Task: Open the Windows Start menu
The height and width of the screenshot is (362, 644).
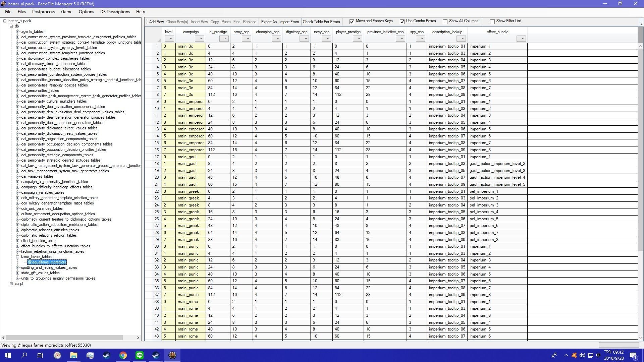Action: (x=8, y=355)
